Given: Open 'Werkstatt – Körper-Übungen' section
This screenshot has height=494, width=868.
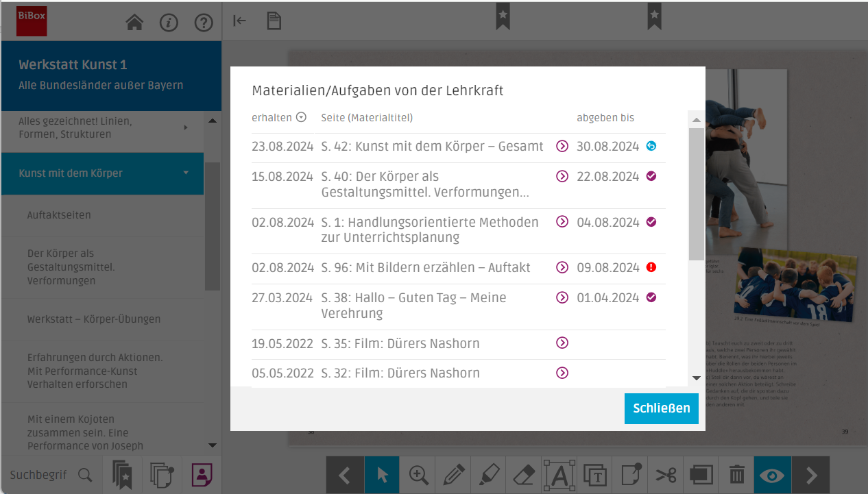Looking at the screenshot, I should tap(103, 319).
